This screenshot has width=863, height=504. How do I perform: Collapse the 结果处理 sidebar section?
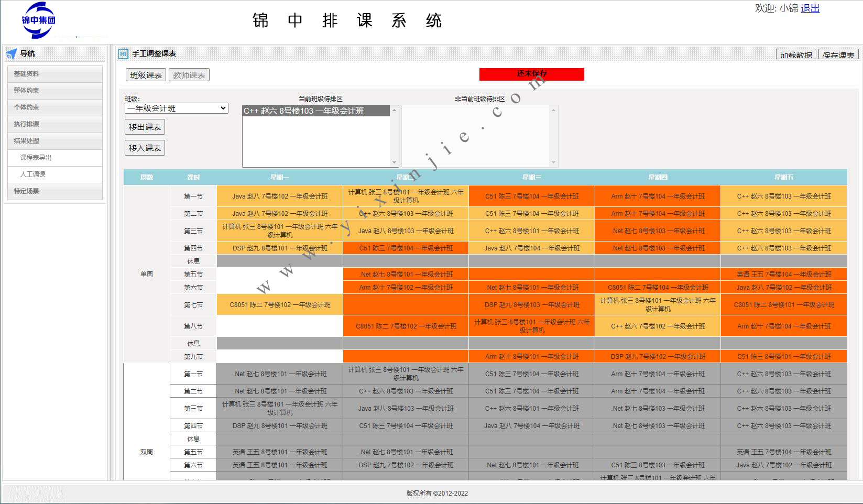pyautogui.click(x=55, y=141)
